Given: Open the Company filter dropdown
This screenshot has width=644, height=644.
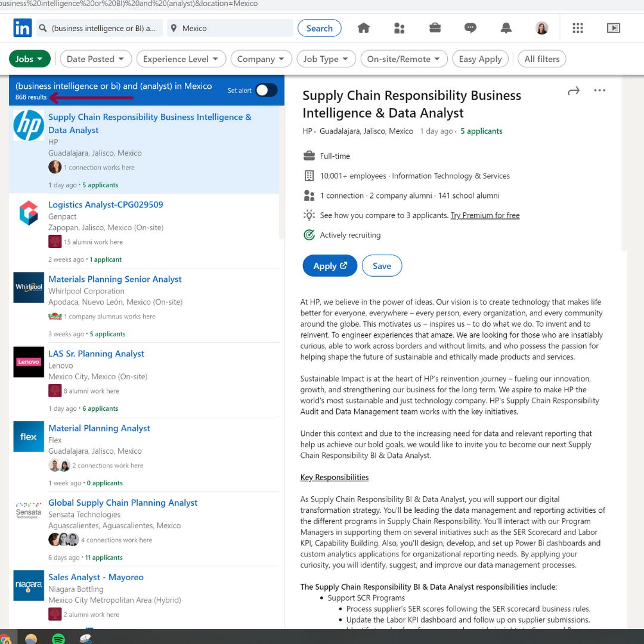Looking at the screenshot, I should (261, 58).
